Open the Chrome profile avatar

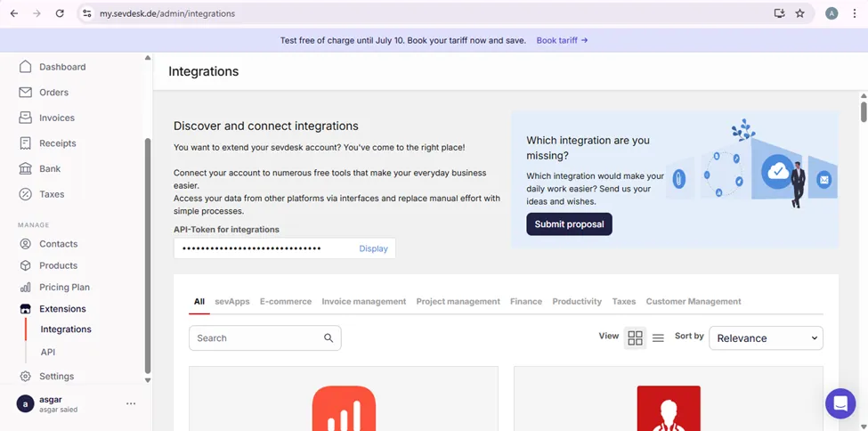pos(831,13)
